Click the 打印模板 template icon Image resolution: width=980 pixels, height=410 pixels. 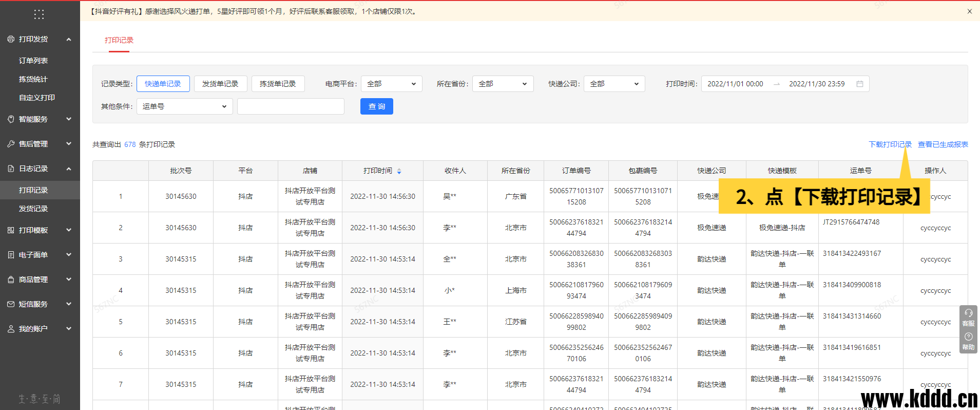tap(11, 230)
